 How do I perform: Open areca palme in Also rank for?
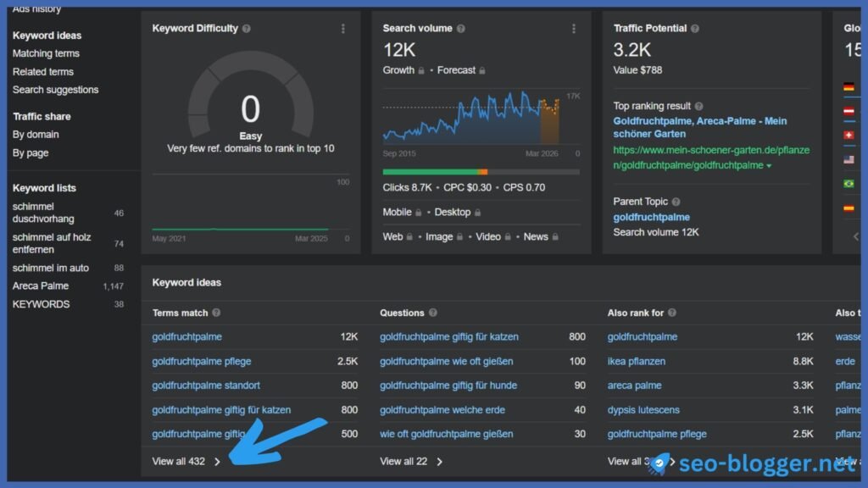point(634,385)
